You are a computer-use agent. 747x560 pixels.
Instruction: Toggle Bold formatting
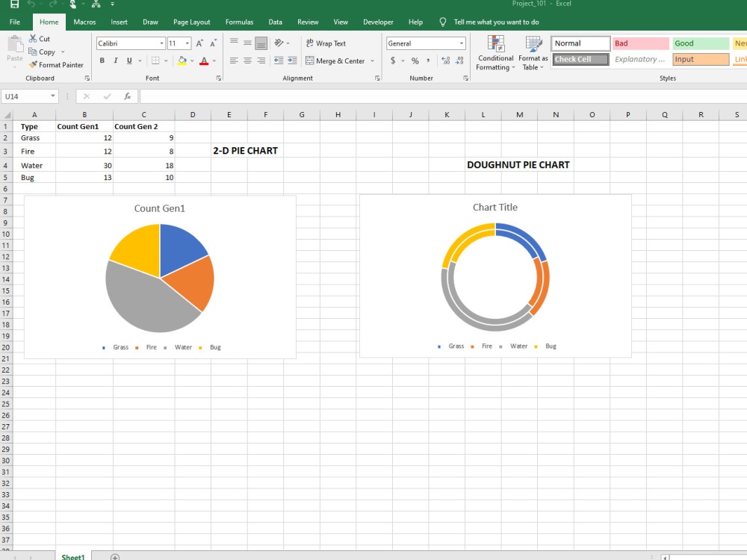point(102,60)
